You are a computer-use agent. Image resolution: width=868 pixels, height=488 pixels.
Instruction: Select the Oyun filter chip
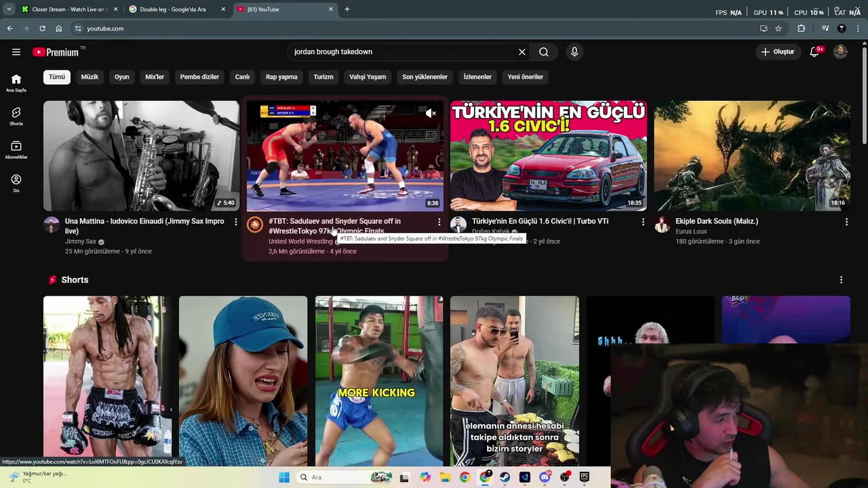tap(122, 77)
